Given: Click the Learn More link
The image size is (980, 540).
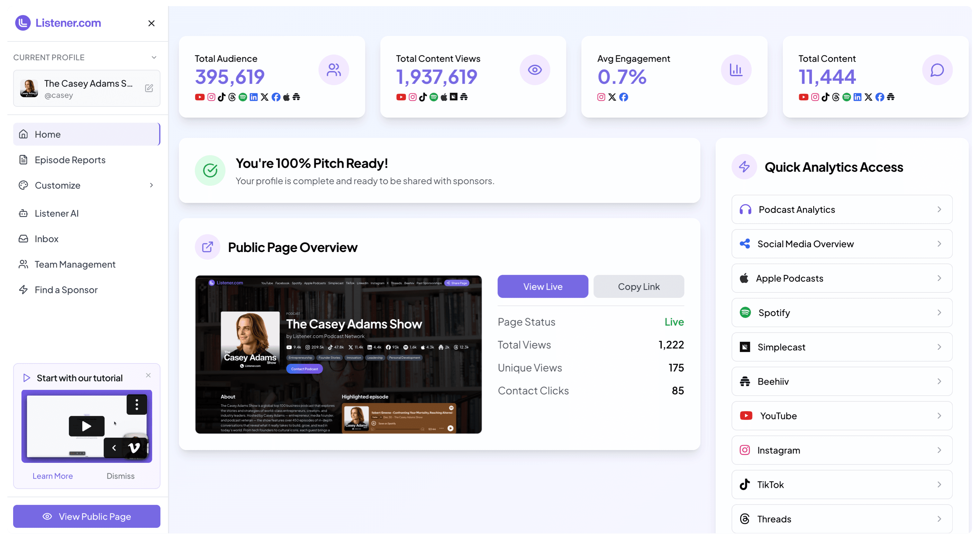Looking at the screenshot, I should (x=52, y=476).
